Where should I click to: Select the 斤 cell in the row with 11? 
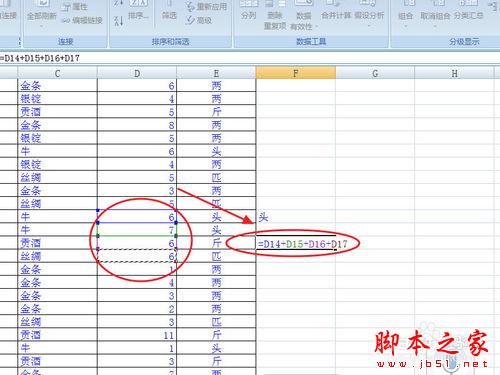tap(216, 335)
